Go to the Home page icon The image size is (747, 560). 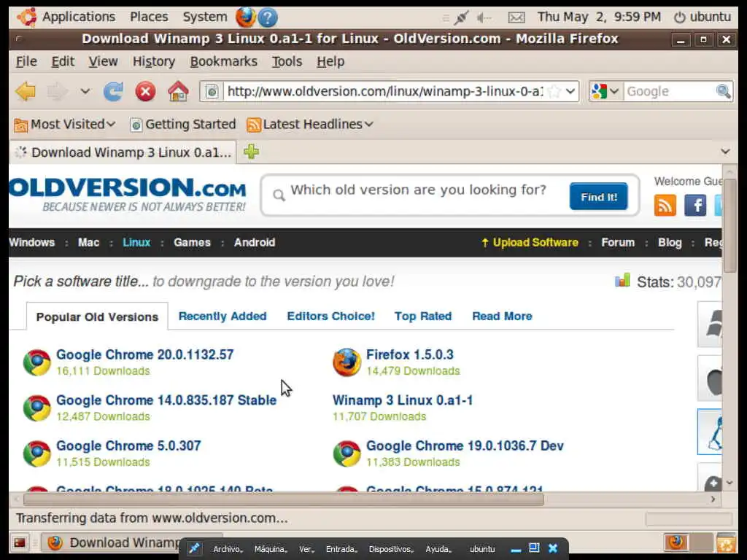click(178, 91)
